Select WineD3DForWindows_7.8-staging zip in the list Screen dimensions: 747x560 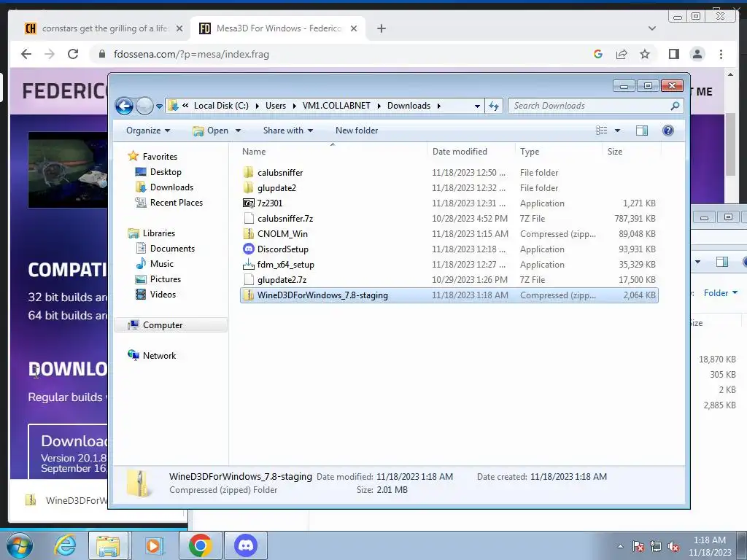[449, 295]
